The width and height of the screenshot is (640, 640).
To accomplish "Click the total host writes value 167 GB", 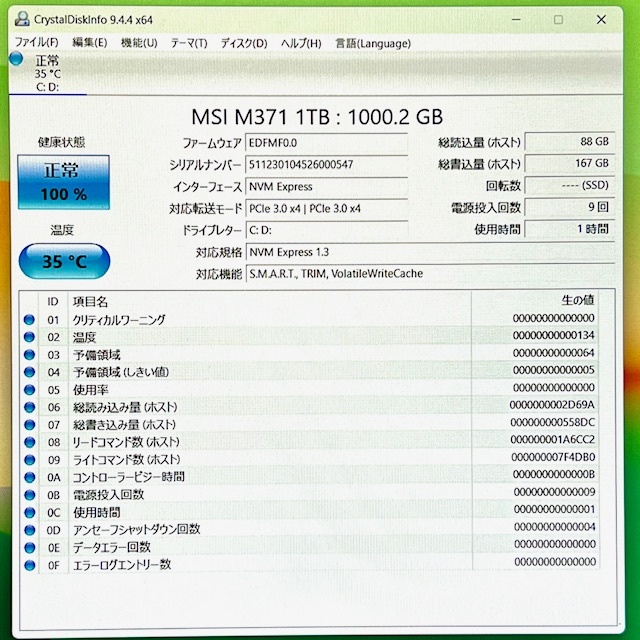I will [x=569, y=164].
